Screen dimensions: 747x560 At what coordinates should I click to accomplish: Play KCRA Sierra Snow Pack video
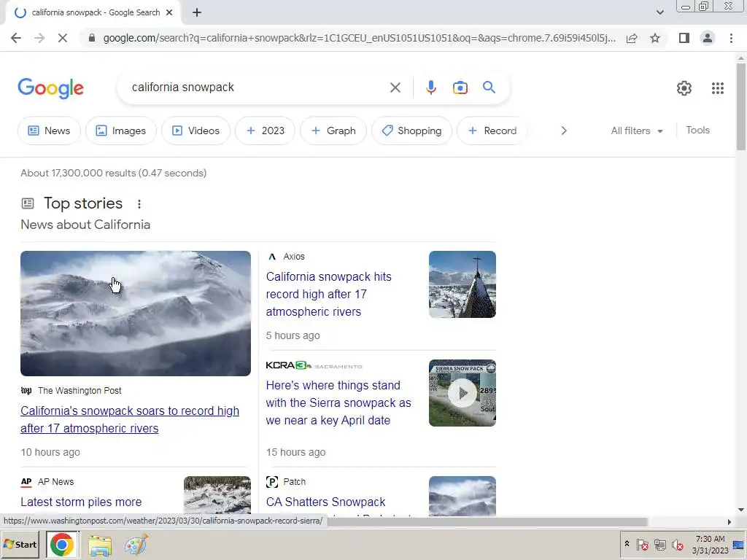point(462,393)
